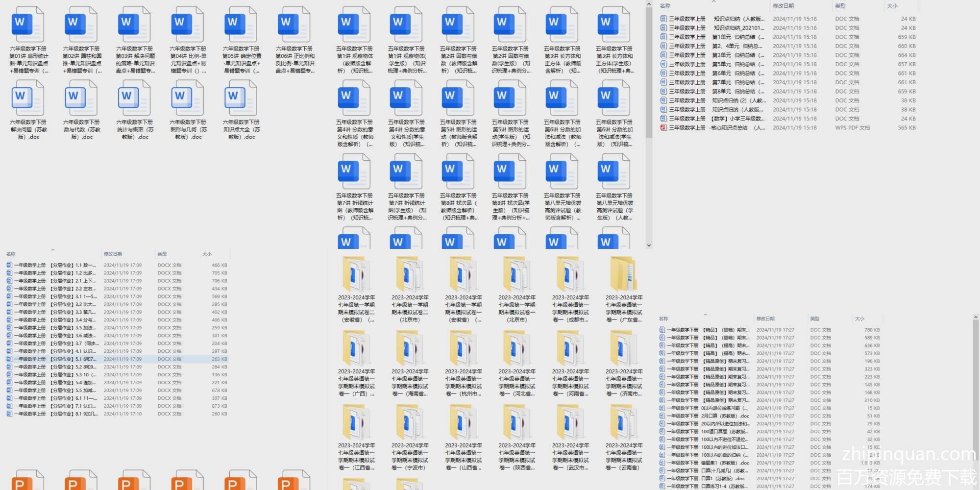Image resolution: width=980 pixels, height=490 pixels.
Task: Click the 名称 column header in 三年级 list
Action: click(x=665, y=6)
